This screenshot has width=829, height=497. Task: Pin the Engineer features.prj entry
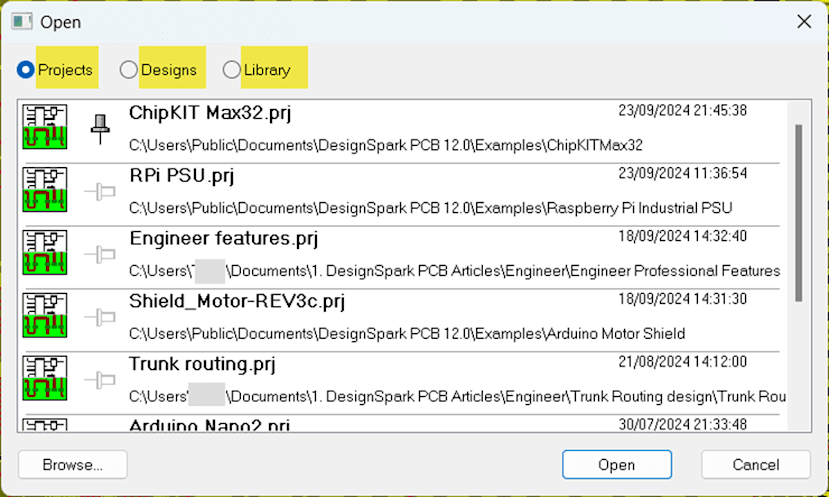(100, 254)
